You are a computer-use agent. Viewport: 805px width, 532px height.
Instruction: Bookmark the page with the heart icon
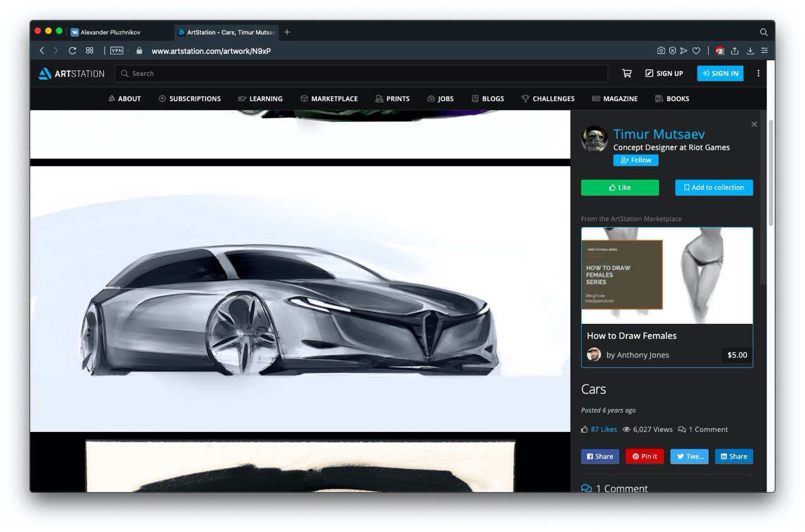[696, 51]
